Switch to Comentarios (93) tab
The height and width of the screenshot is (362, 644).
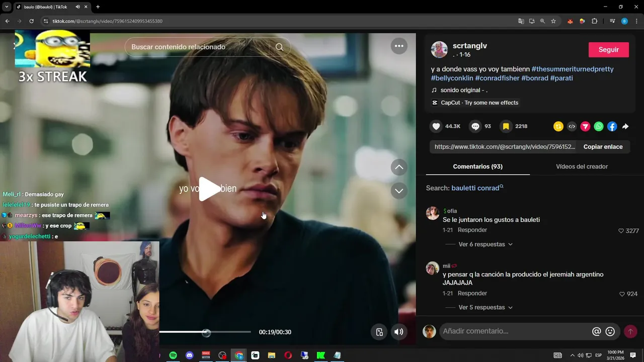click(478, 166)
